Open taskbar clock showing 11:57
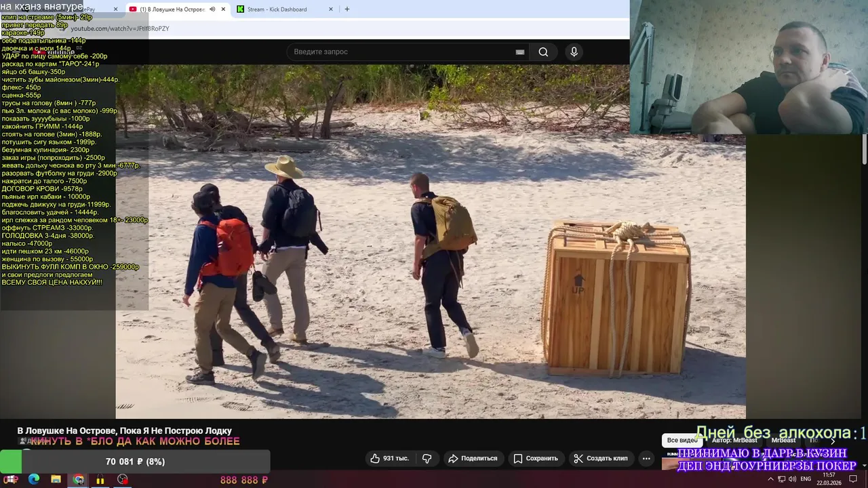Screen dimensions: 868x488 pyautogui.click(x=829, y=479)
